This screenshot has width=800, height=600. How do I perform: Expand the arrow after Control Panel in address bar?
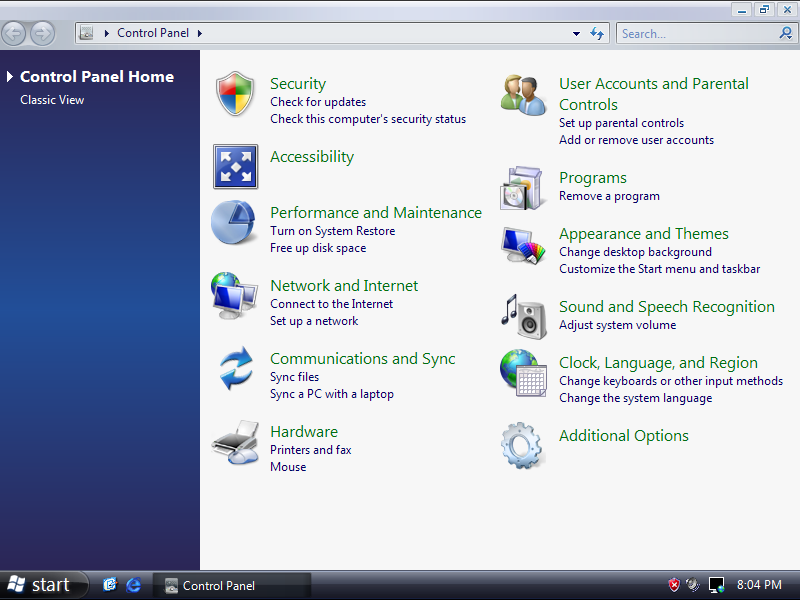200,33
